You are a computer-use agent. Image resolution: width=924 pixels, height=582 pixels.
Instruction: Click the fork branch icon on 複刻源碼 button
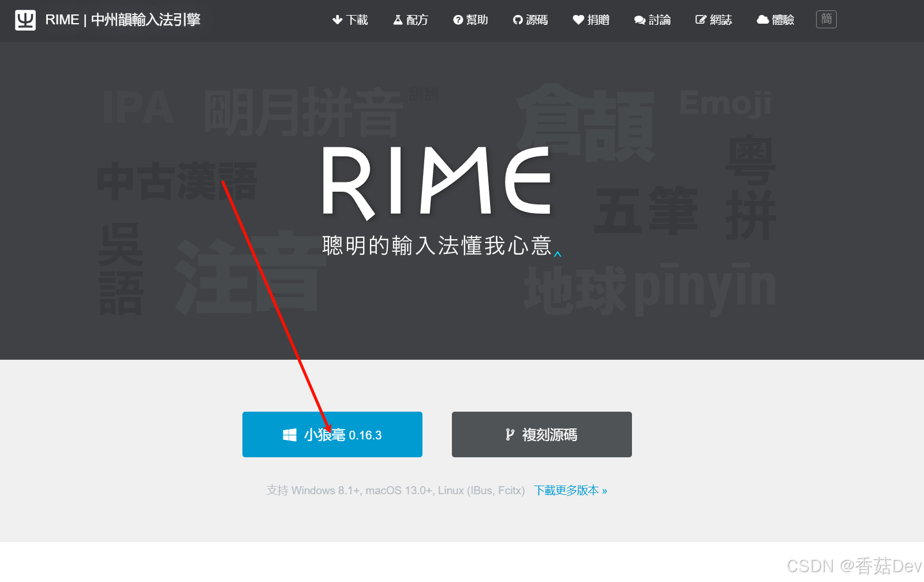[x=510, y=435]
